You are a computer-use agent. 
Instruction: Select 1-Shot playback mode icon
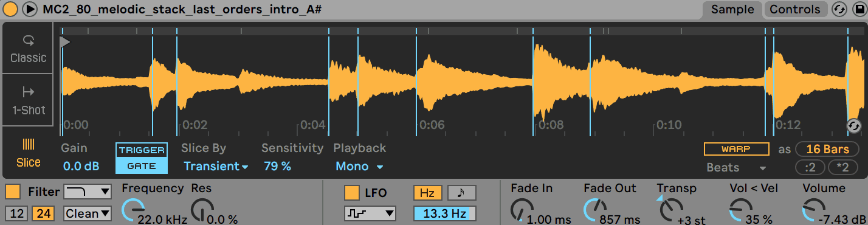28,92
